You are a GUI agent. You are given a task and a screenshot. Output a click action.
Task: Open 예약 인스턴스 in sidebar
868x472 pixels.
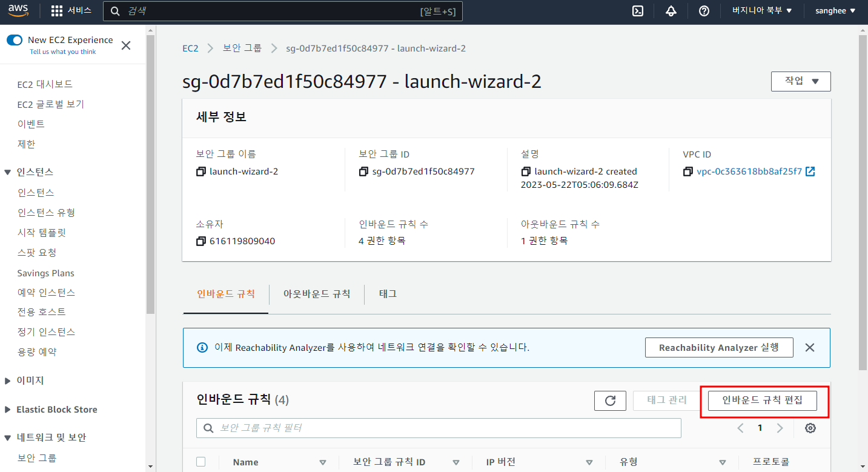46,293
